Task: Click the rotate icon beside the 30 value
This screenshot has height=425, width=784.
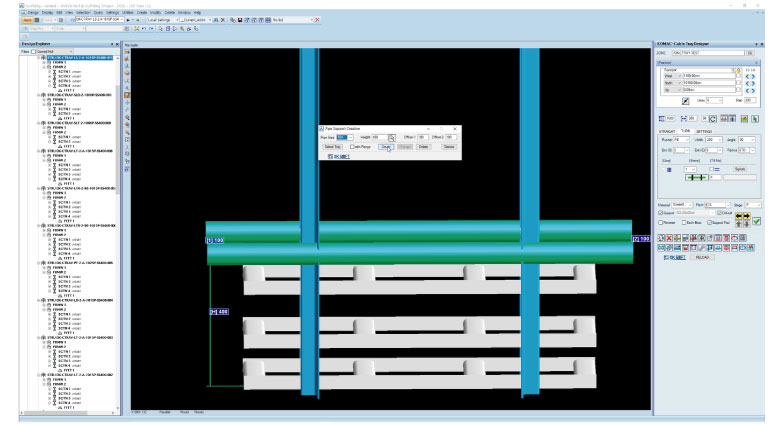Action: [x=713, y=118]
